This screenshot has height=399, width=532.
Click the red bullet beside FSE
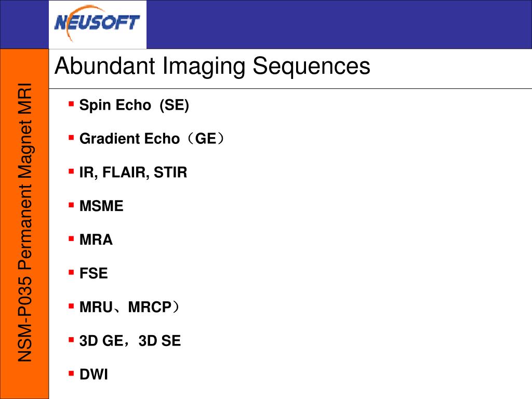(71, 272)
